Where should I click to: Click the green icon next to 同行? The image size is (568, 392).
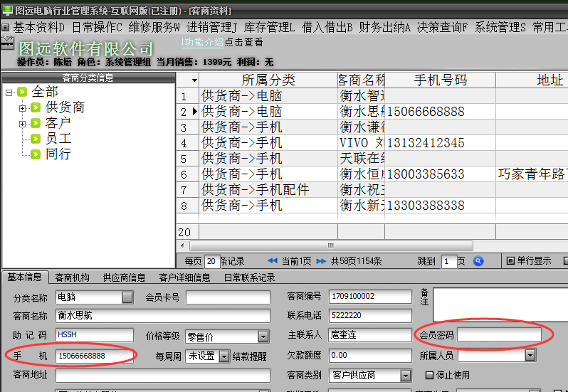pos(36,154)
